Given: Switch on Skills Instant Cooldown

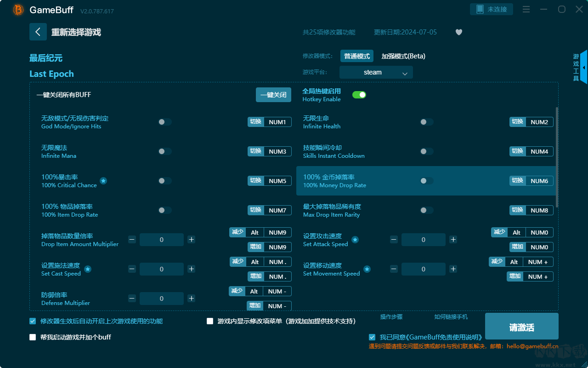Looking at the screenshot, I should coord(427,151).
